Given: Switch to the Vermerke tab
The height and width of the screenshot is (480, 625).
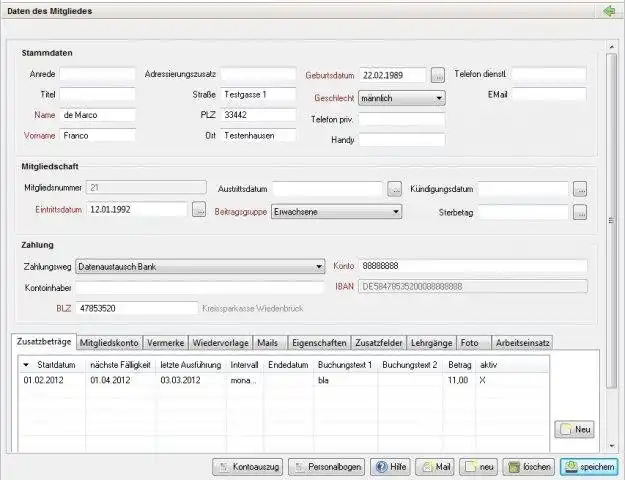Looking at the screenshot, I should 165,343.
